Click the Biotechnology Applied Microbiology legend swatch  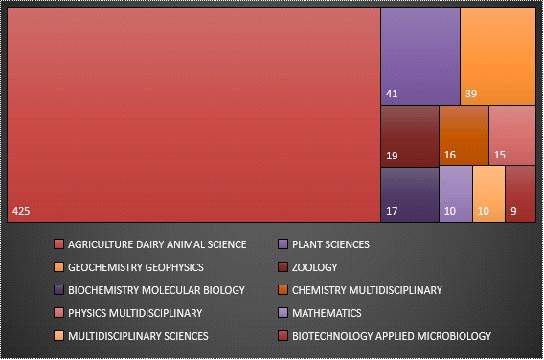pos(283,335)
